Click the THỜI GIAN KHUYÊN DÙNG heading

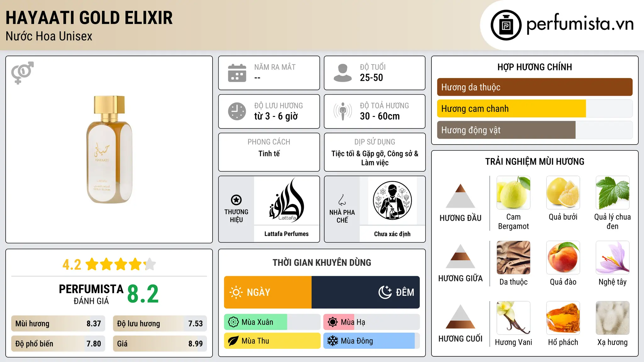point(322,262)
